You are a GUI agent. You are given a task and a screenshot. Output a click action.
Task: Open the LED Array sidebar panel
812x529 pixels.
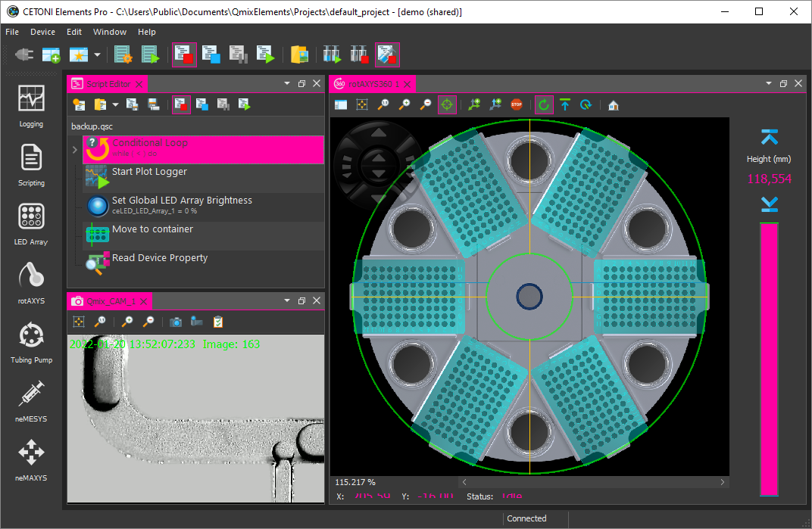click(31, 223)
